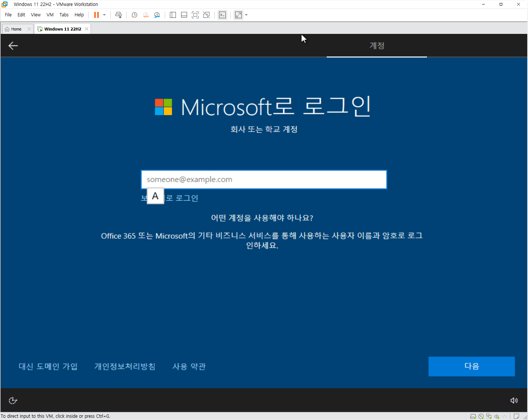528x420 pixels.
Task: Close the Windows 11 22H2 tab
Action: [86, 29]
